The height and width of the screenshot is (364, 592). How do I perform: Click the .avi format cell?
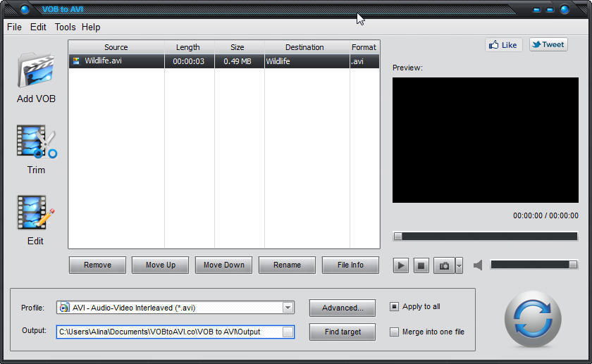[364, 61]
